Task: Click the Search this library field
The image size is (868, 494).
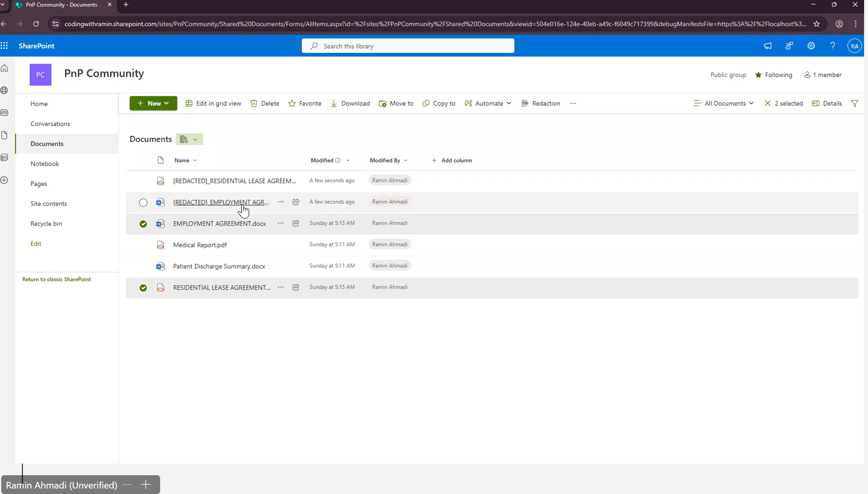Action: (x=408, y=46)
